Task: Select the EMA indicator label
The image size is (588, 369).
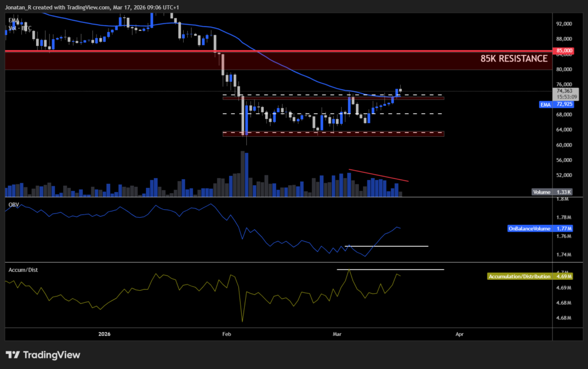Action: 13,20
